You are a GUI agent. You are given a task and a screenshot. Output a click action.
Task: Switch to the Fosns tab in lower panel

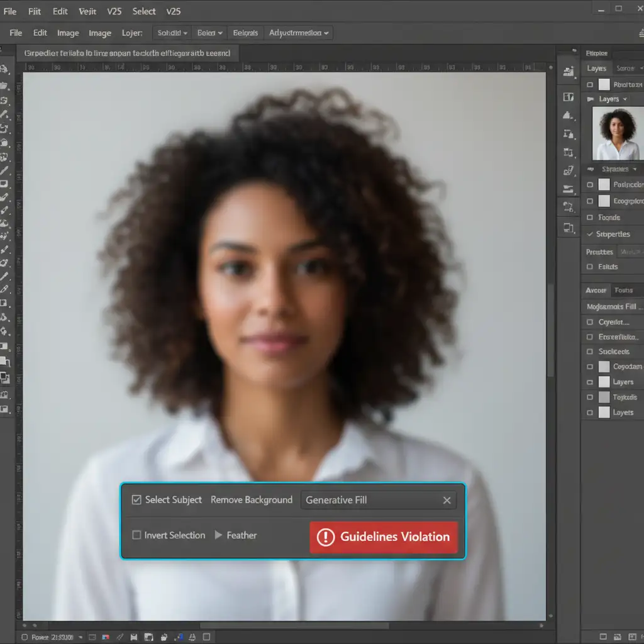coord(624,290)
